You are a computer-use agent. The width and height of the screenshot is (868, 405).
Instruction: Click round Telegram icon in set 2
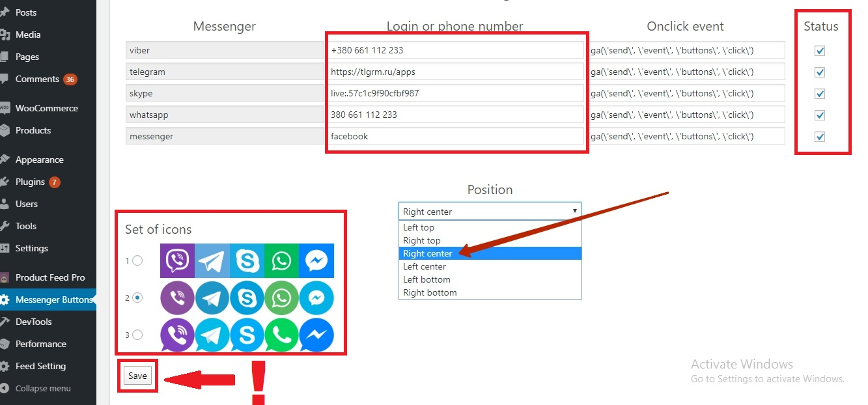tap(212, 298)
